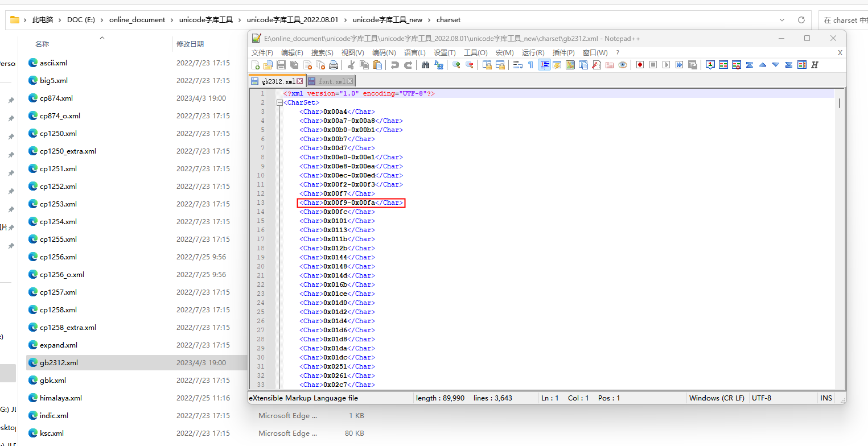Open the 文件(F) menu
The image size is (868, 446).
pyautogui.click(x=262, y=52)
